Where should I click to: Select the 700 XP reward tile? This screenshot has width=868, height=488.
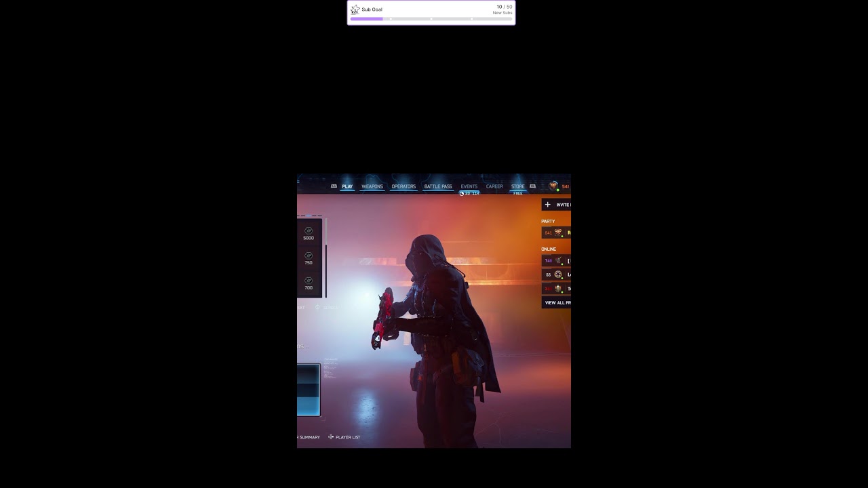309,283
